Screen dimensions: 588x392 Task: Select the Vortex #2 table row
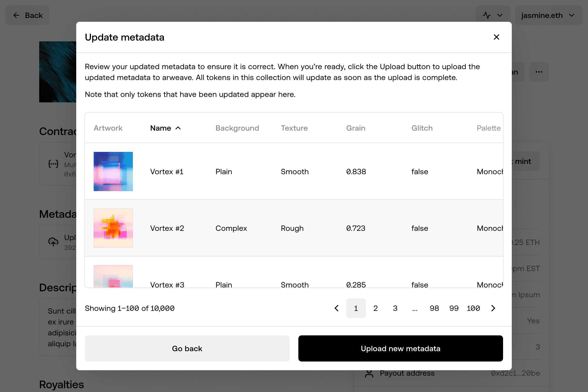pos(294,228)
